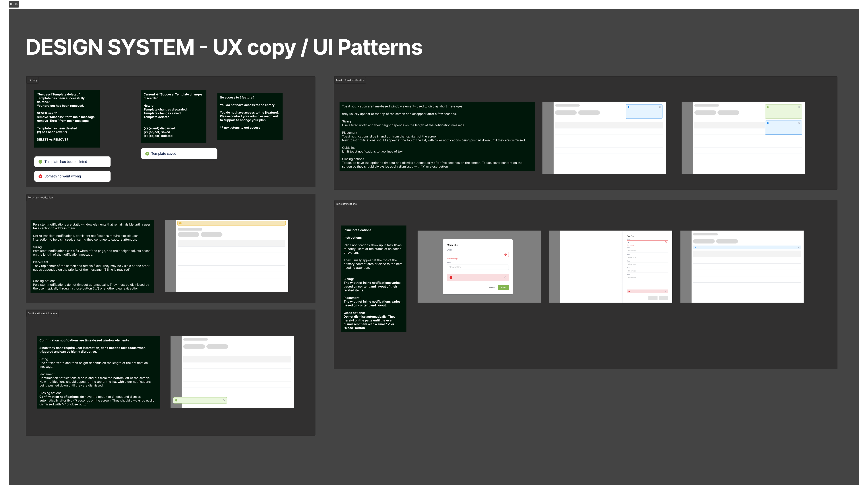This screenshot has height=494, width=868.
Task: Dismiss the blue inline banner in third Inline mockup
Action: click(798, 248)
